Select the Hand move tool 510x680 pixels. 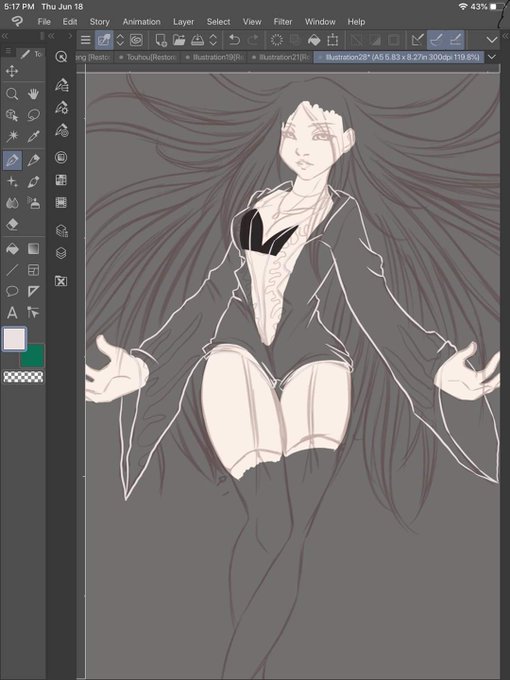click(x=33, y=94)
